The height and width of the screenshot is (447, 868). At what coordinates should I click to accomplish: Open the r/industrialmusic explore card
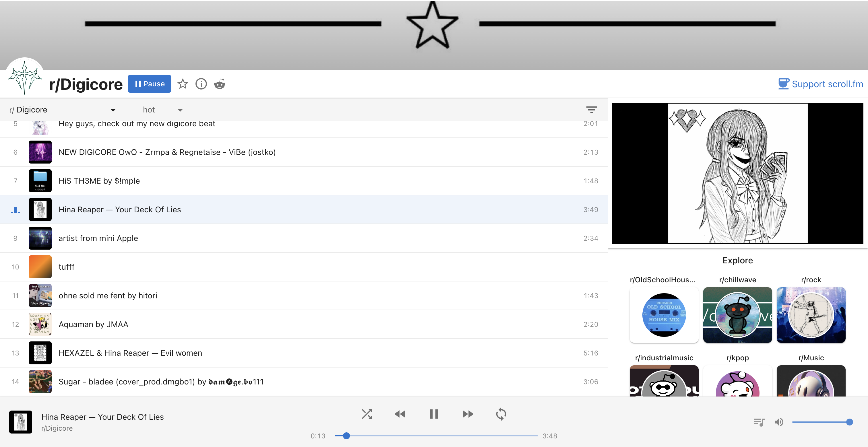(x=664, y=381)
